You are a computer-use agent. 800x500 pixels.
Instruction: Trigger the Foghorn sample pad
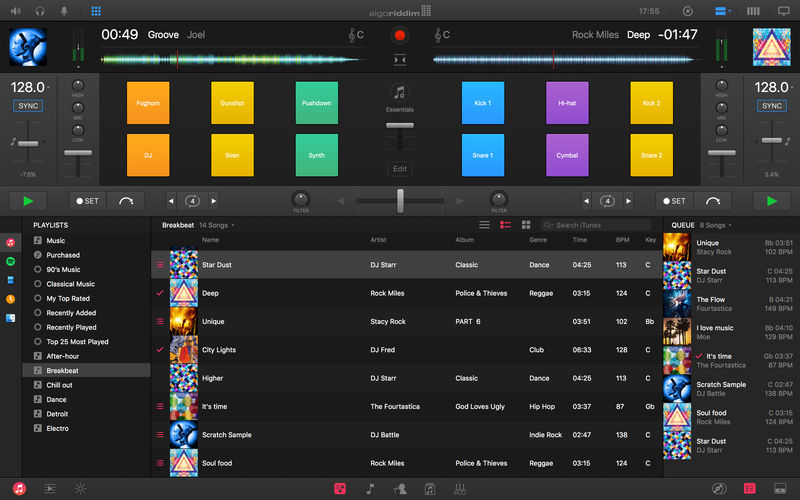point(148,103)
